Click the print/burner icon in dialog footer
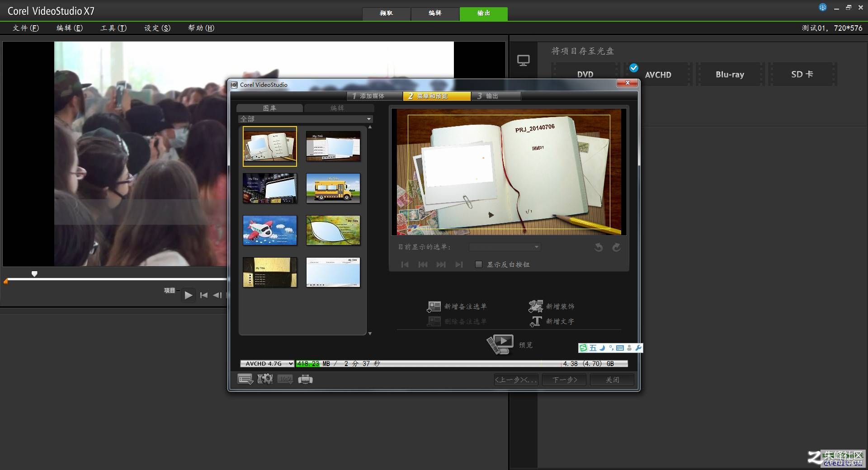The image size is (868, 470). coord(306,379)
